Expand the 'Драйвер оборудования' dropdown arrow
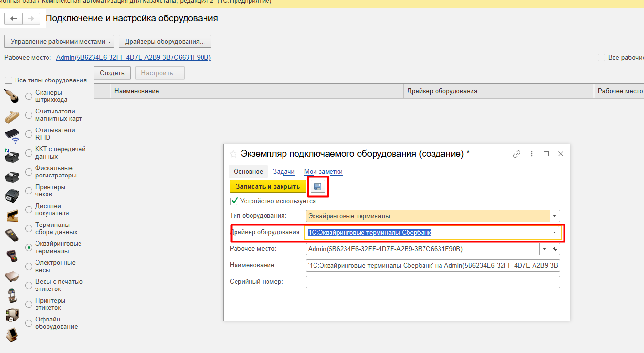 pos(554,232)
